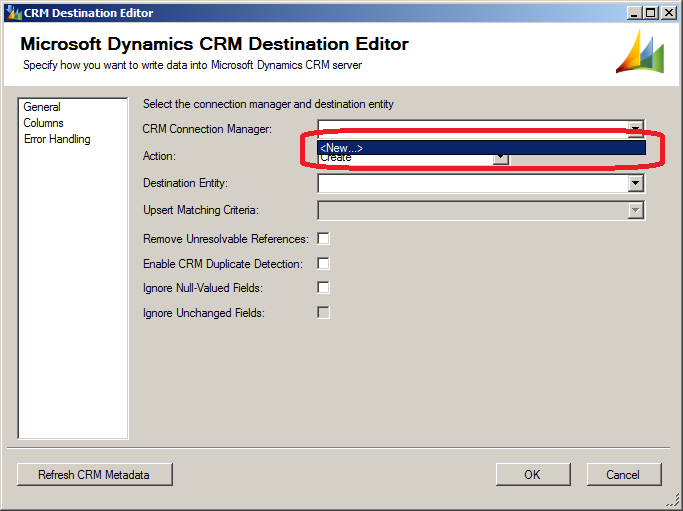Click the CRM Destination Editor title bar icon
This screenshot has width=683, height=511.
13,13
